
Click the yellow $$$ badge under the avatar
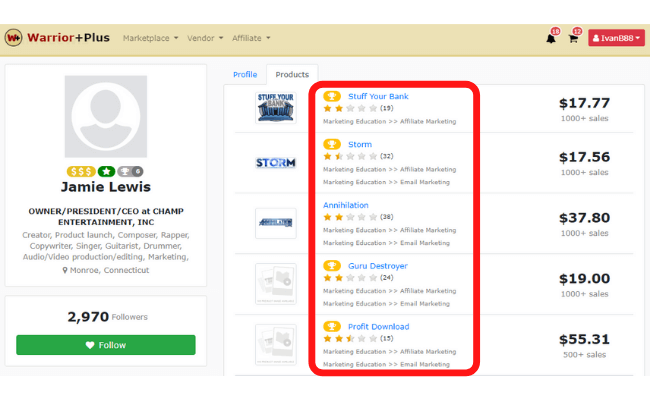coord(81,171)
